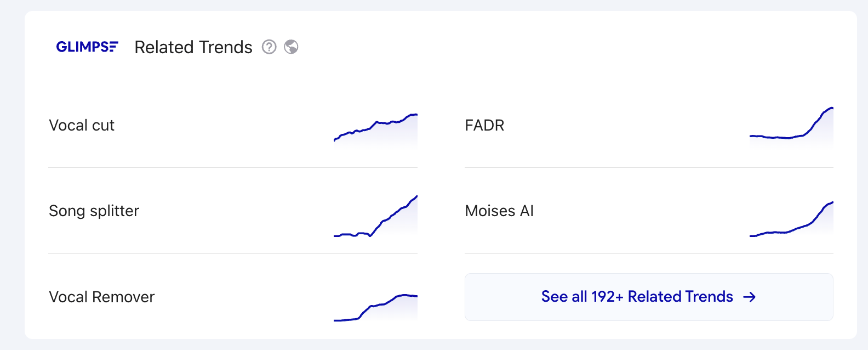Image resolution: width=868 pixels, height=350 pixels.
Task: Click the globe region icon
Action: tap(291, 47)
